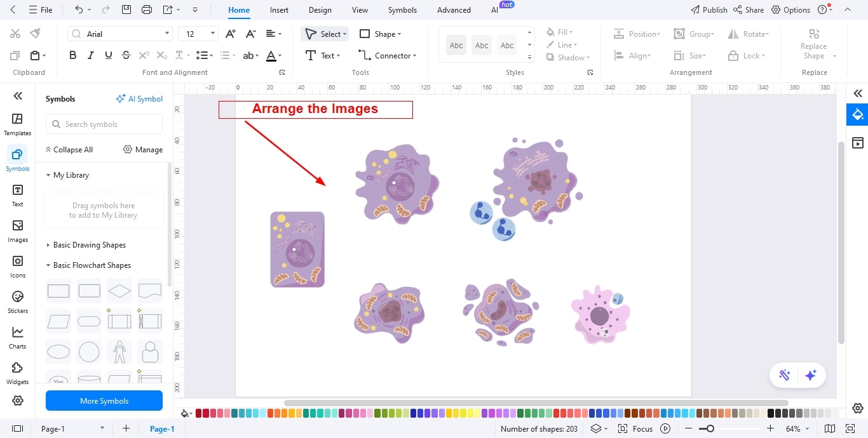
Task: Switch to the Design tab
Action: click(320, 10)
